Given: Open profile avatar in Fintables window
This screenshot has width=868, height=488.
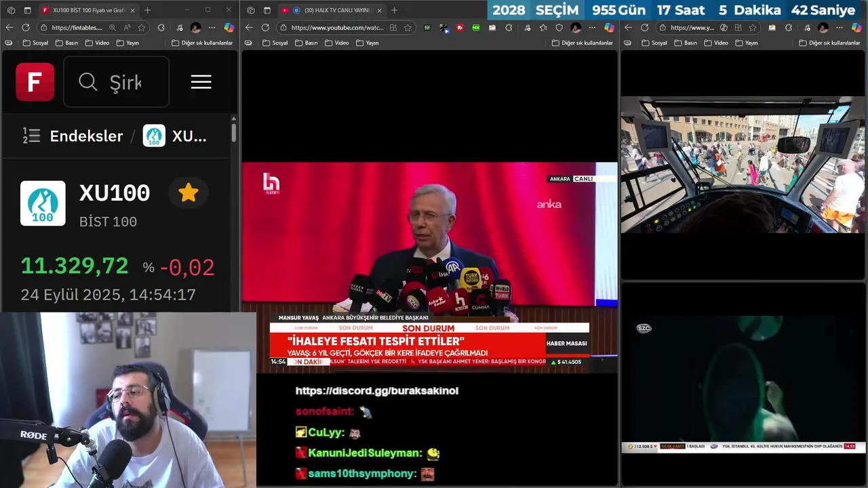Looking at the screenshot, I should point(195,28).
